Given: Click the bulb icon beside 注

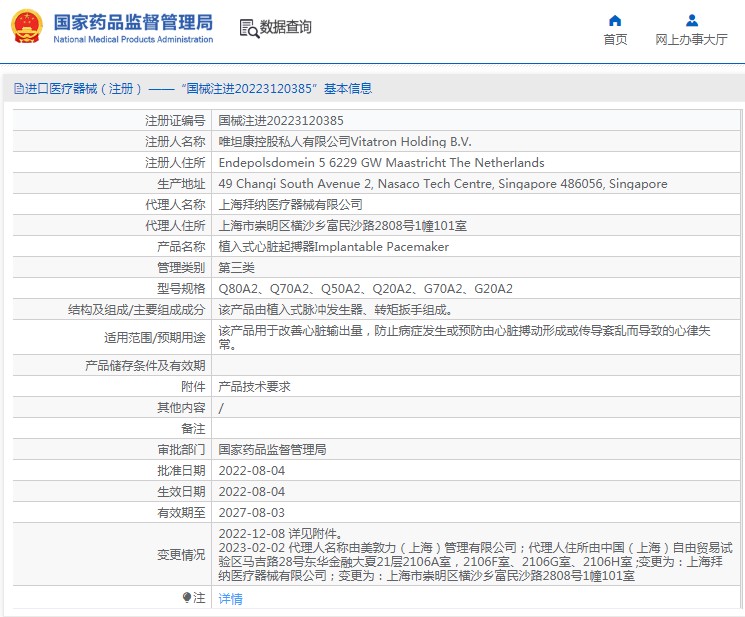Looking at the screenshot, I should coord(186,598).
